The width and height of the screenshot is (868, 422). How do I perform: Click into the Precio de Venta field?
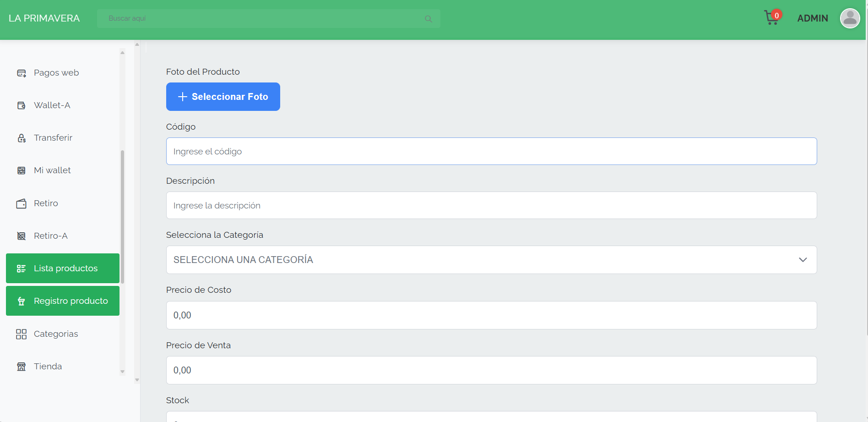(x=491, y=370)
